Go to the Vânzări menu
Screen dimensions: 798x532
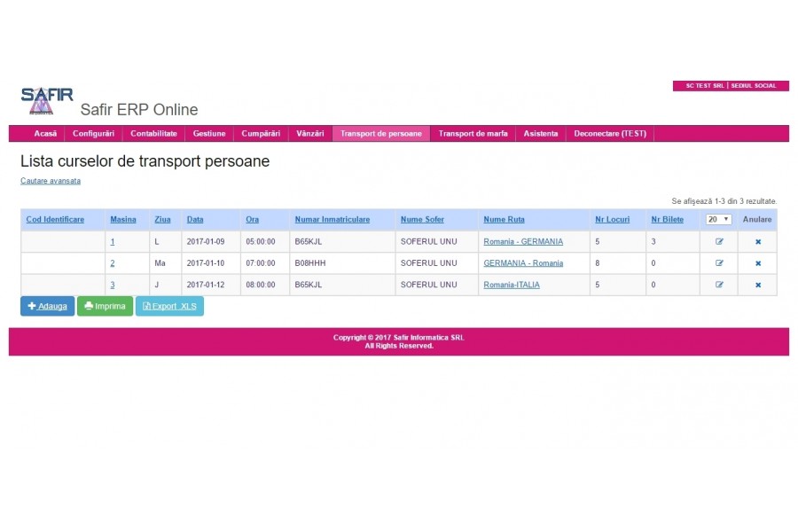pos(310,133)
